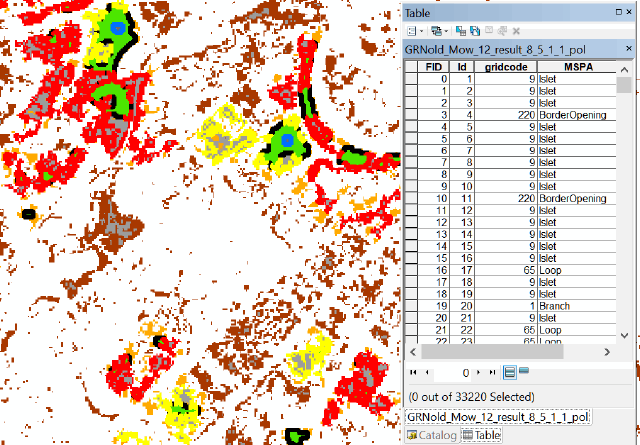Click the Islet cell in Id 8 row
Screen dimensions: 640x445
pyautogui.click(x=577, y=162)
